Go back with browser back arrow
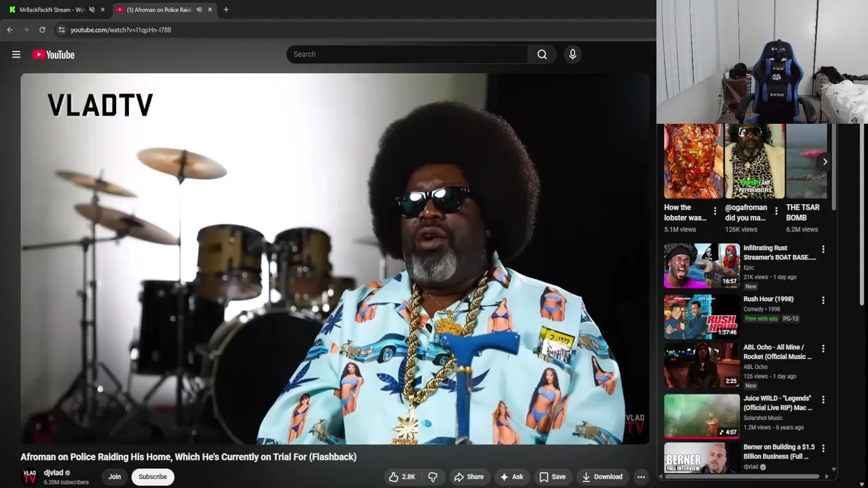Image resolution: width=868 pixels, height=488 pixels. coord(9,30)
